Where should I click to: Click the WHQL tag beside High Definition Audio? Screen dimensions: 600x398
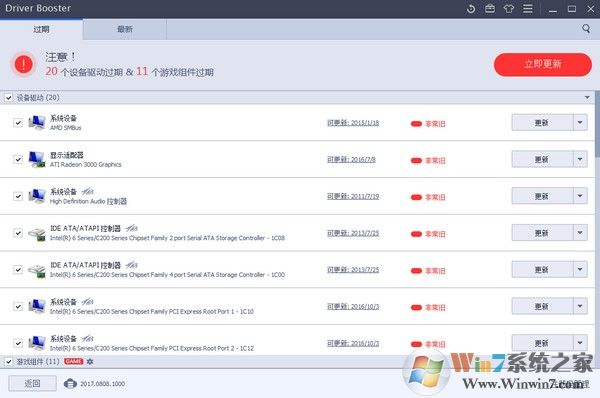click(87, 191)
